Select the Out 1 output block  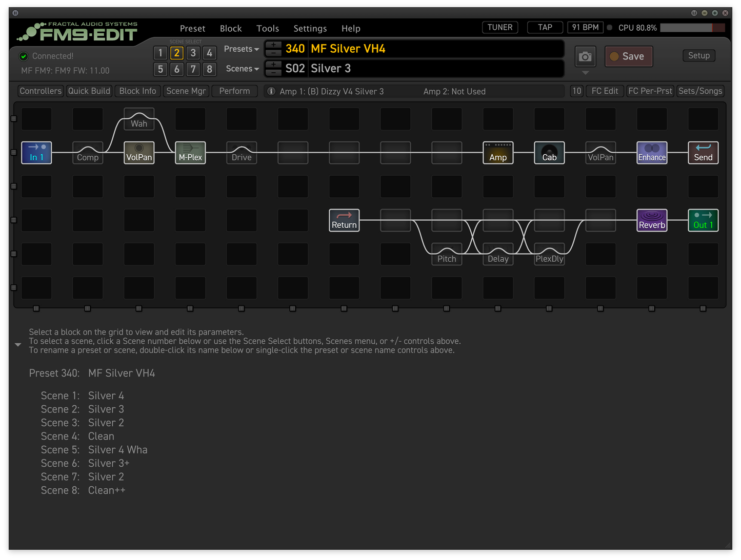pyautogui.click(x=703, y=220)
